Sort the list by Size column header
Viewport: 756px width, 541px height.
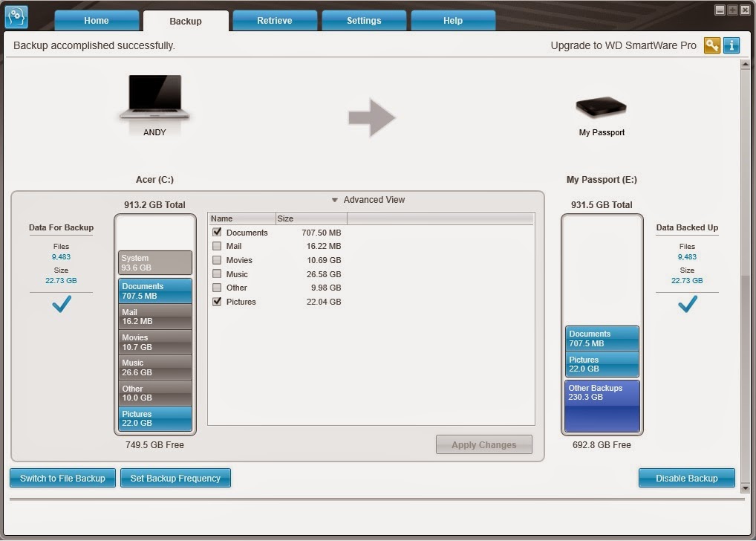pos(311,218)
